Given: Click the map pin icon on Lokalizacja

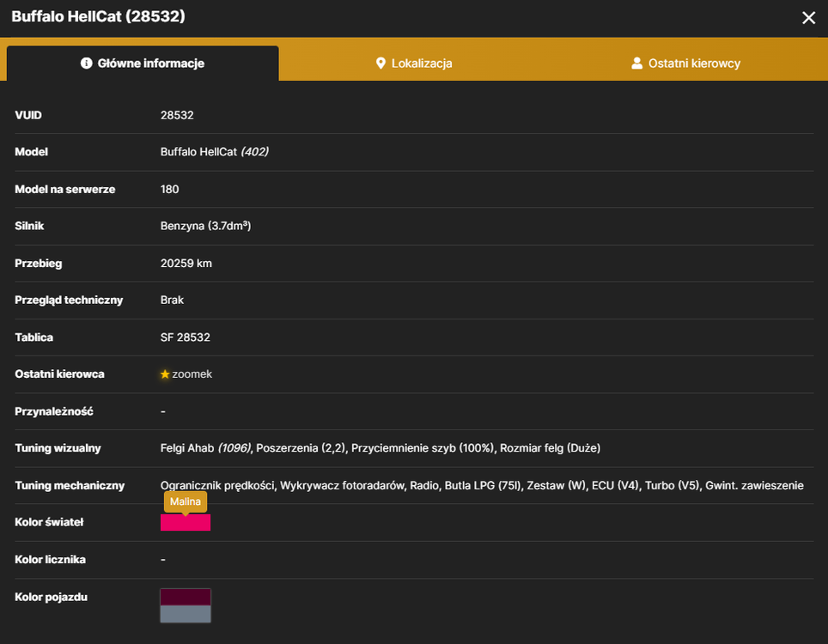Looking at the screenshot, I should (381, 64).
